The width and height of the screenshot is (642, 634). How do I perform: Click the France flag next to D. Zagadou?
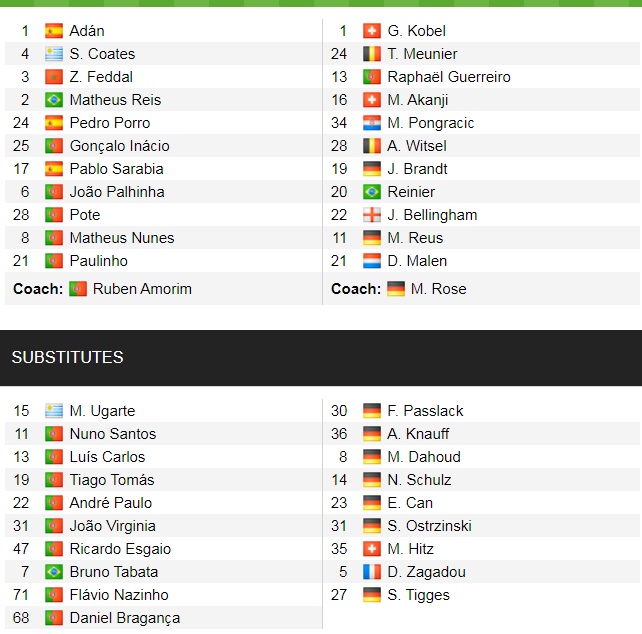372,572
